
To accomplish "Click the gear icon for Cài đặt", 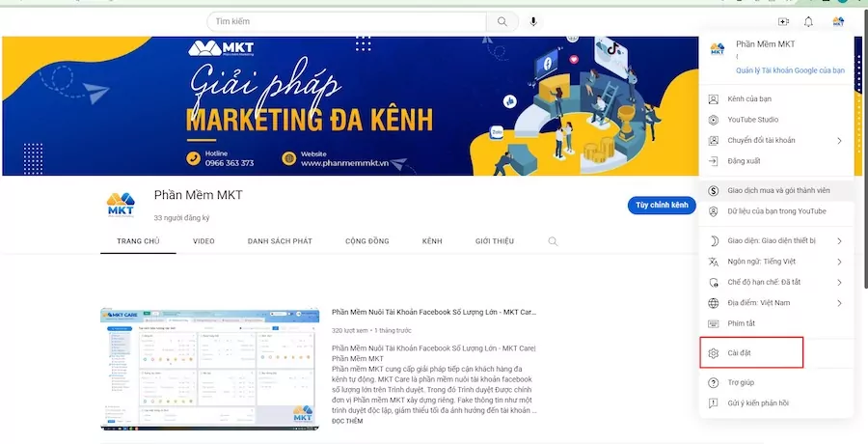I will pos(714,353).
